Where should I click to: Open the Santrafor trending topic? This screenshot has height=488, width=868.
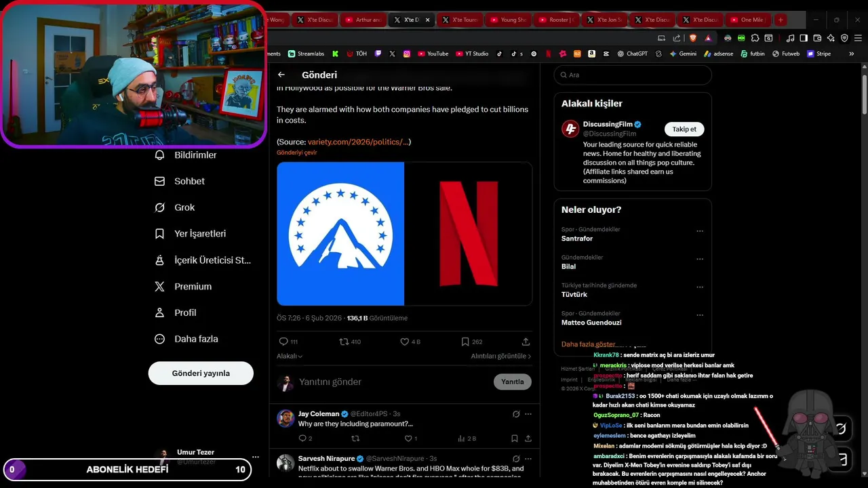coord(577,239)
